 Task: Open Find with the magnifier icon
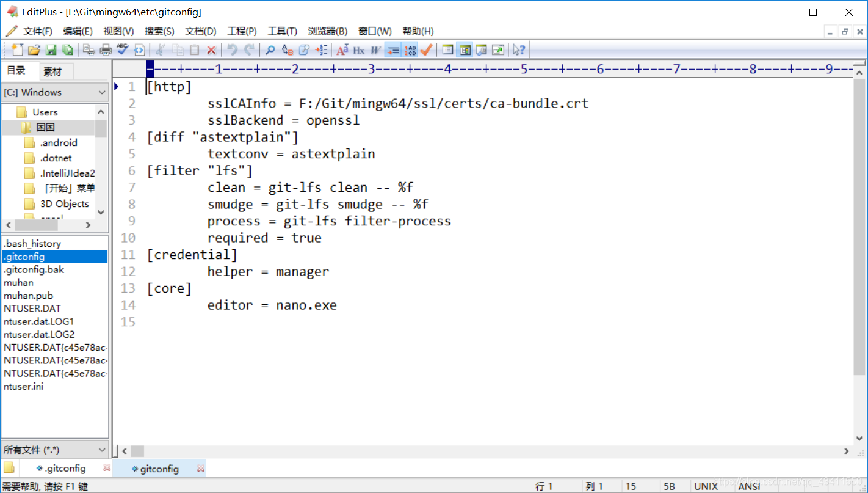pos(270,50)
